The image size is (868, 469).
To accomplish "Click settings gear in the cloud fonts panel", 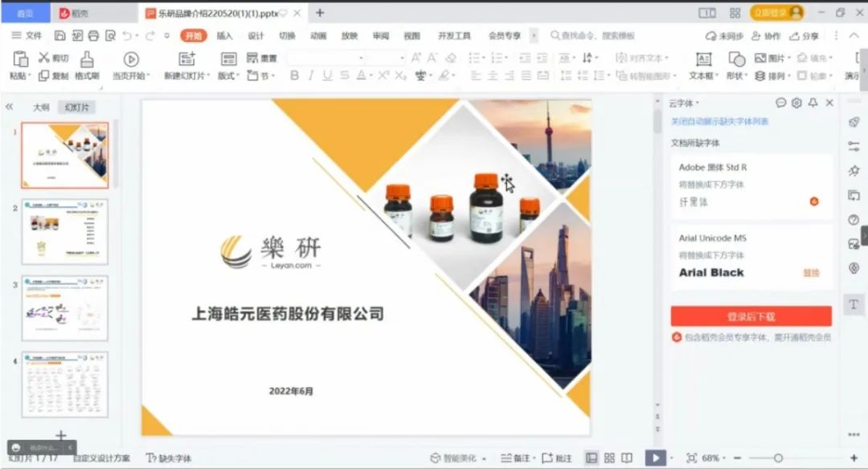I will click(x=796, y=103).
